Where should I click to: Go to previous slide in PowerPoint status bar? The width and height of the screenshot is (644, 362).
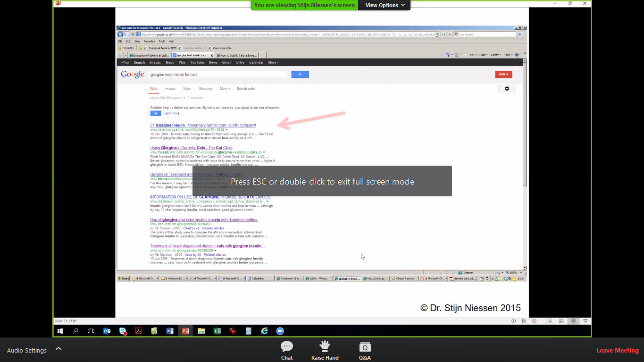point(514,321)
